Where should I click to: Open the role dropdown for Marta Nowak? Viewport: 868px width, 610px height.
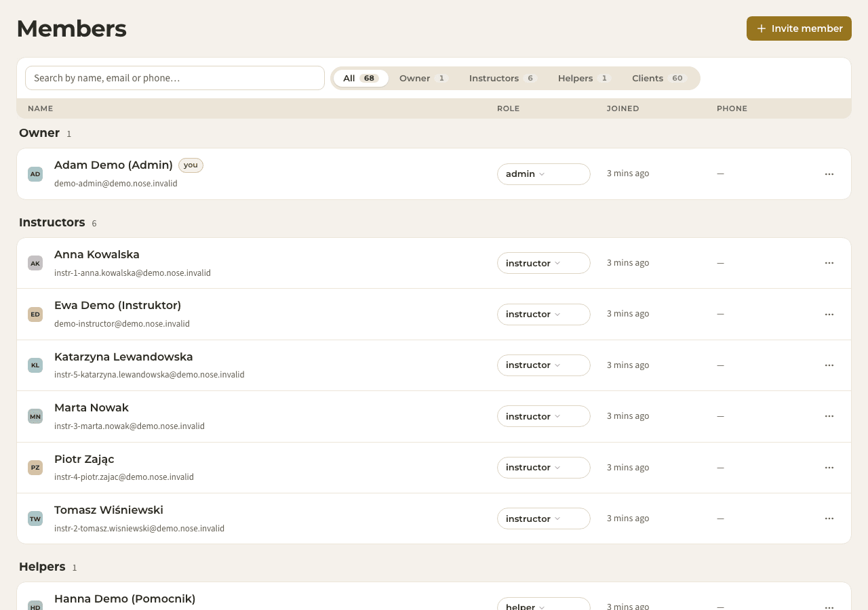point(544,416)
